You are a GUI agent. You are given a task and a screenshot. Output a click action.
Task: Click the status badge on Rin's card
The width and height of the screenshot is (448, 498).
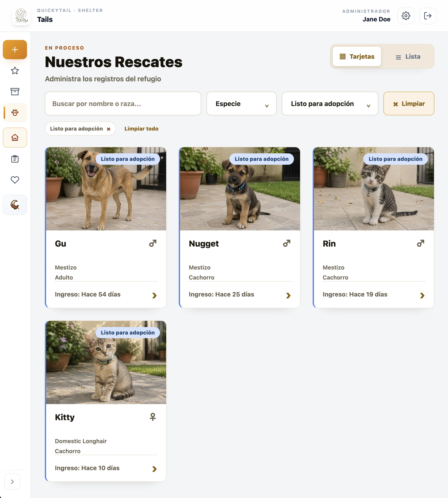click(395, 159)
